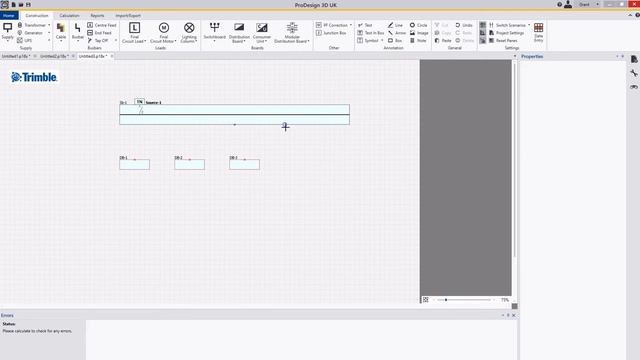Click the document icon in right sidebar
The image size is (640, 360).
pyautogui.click(x=633, y=59)
